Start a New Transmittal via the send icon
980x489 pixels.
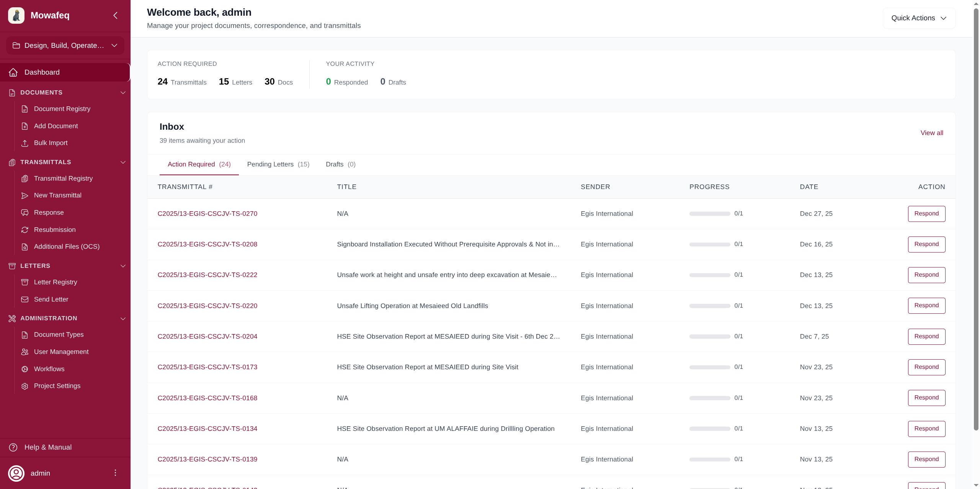pos(24,195)
